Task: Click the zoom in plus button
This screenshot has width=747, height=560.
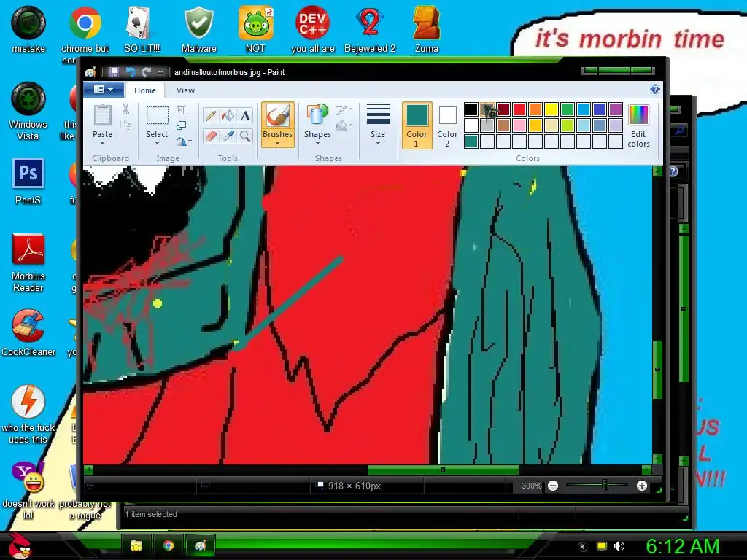Action: (642, 486)
